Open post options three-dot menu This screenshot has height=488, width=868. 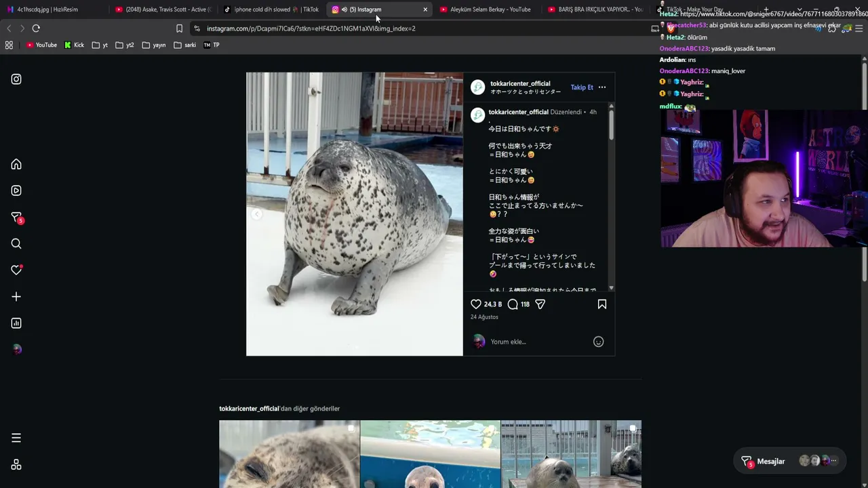pyautogui.click(x=602, y=87)
